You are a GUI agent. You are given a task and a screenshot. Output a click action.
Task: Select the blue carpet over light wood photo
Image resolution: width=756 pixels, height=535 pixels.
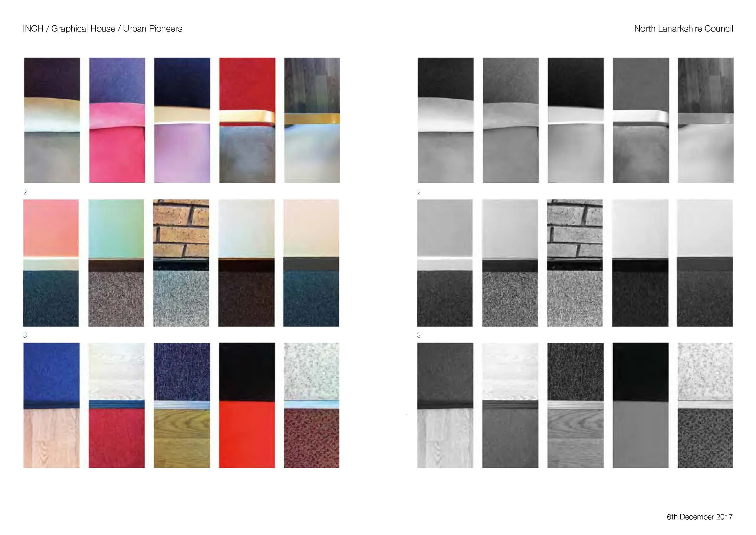click(51, 405)
